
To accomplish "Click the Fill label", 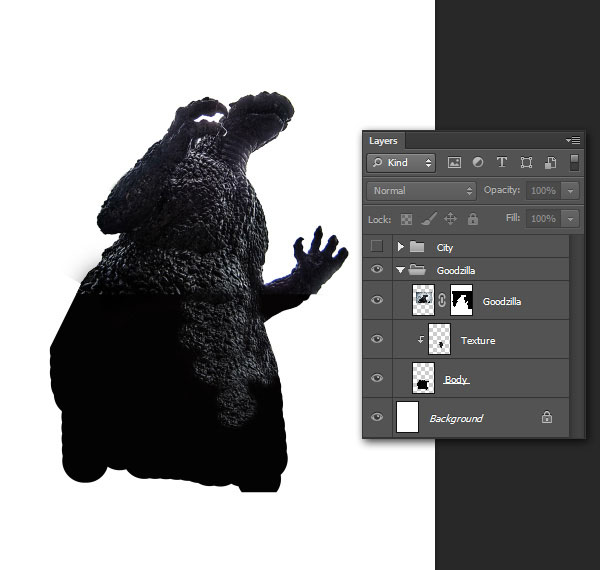I will (x=513, y=218).
